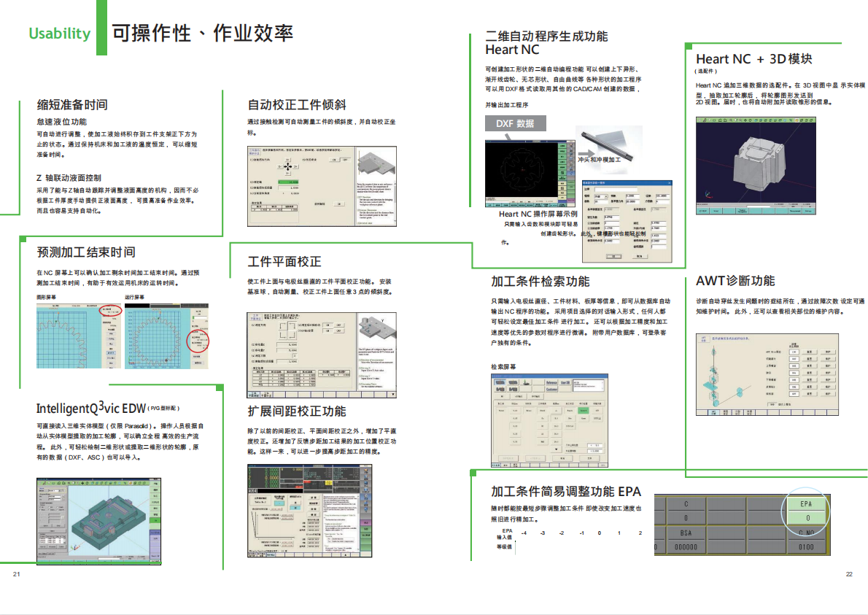Select the green EPA cell
The width and height of the screenshot is (868, 615).
click(x=805, y=504)
